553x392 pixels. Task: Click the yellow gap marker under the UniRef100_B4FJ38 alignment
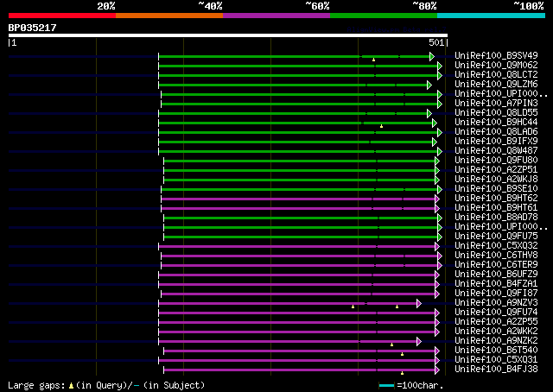(x=402, y=373)
